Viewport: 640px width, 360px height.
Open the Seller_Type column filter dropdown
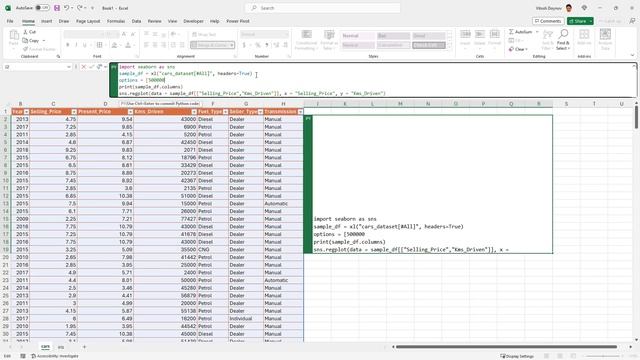coord(260,111)
